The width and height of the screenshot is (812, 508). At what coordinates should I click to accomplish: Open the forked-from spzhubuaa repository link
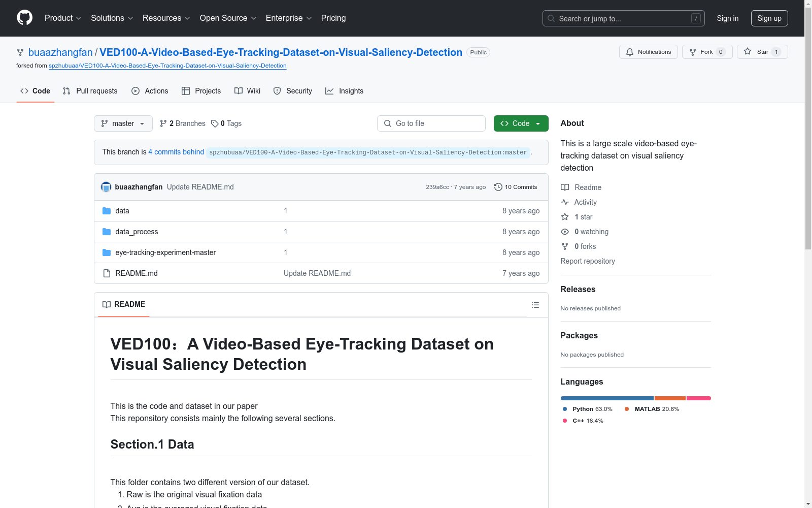167,66
